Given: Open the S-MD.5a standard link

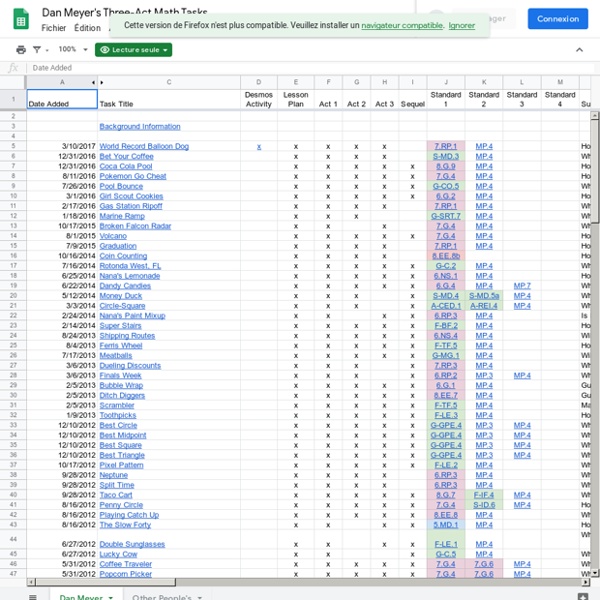Looking at the screenshot, I should (x=484, y=296).
